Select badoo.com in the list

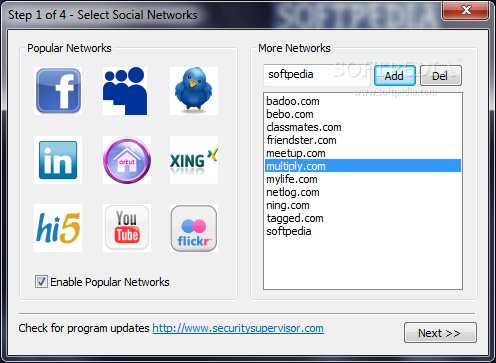click(363, 101)
